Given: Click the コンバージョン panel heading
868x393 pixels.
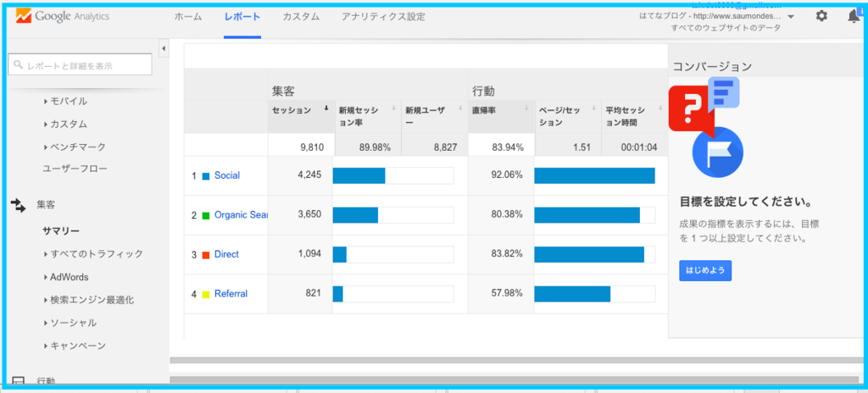Looking at the screenshot, I should [712, 67].
